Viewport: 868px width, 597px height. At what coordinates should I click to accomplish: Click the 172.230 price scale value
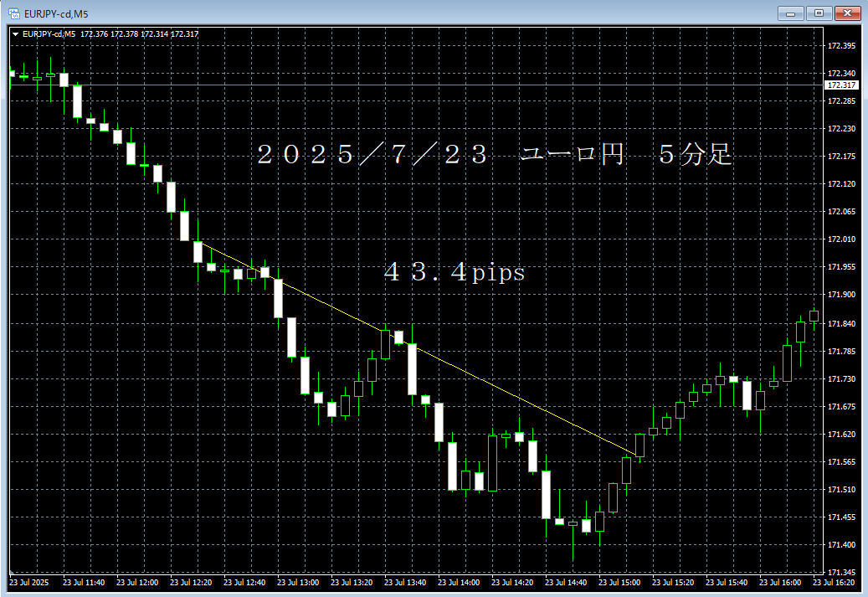841,128
